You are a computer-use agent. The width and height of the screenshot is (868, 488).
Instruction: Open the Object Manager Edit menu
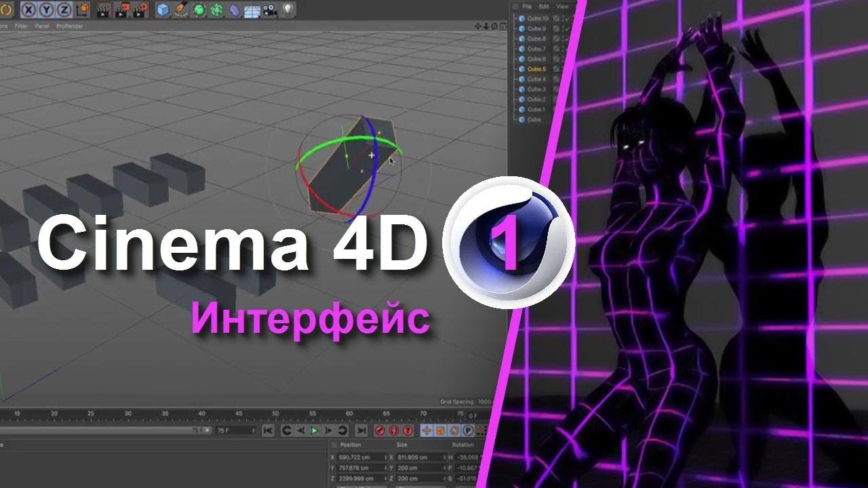[544, 6]
